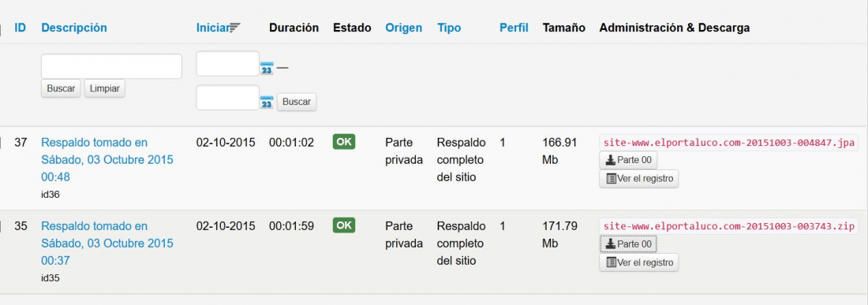Viewport: 868px width, 305px height.
Task: Sort by Origen column header
Action: [403, 28]
